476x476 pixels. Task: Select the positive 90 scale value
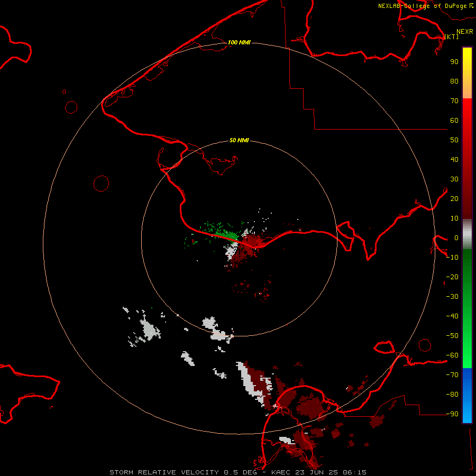pos(454,62)
